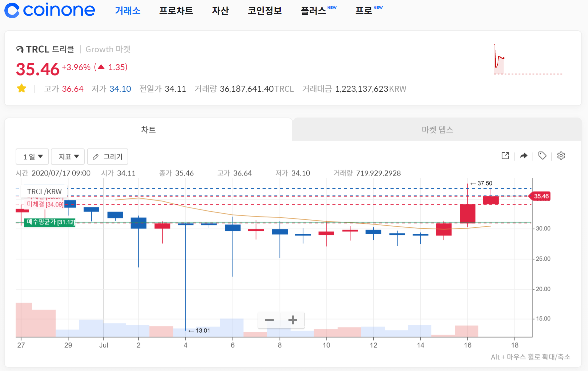Open the 1일 interval dropdown
This screenshot has height=371, width=588.
(32, 157)
